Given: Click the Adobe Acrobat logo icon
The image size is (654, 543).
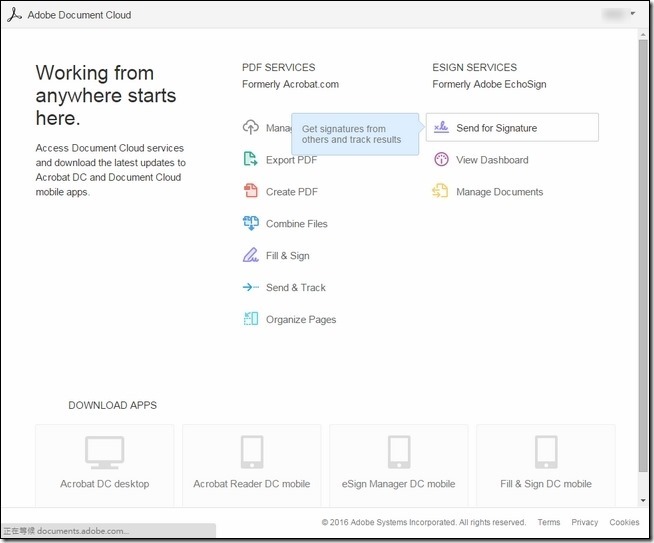Looking at the screenshot, I should (x=14, y=15).
